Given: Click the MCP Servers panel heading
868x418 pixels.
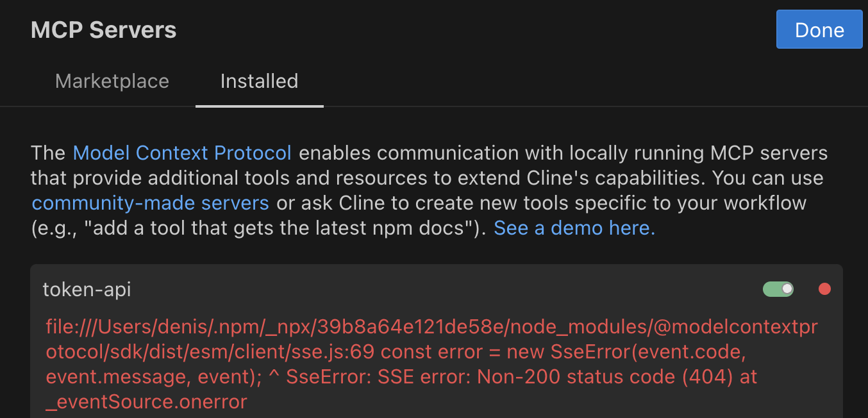Looking at the screenshot, I should pos(103,30).
